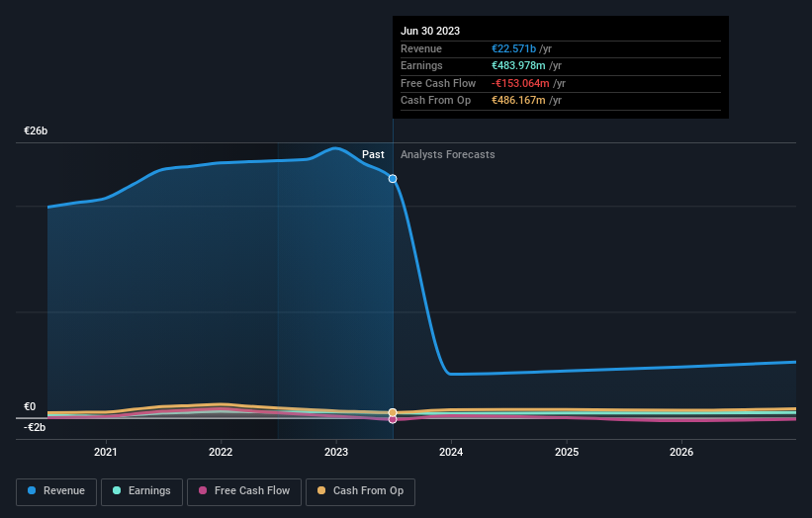Image resolution: width=812 pixels, height=518 pixels.
Task: Click the Free Cash Flow label in tooltip
Action: pos(438,83)
